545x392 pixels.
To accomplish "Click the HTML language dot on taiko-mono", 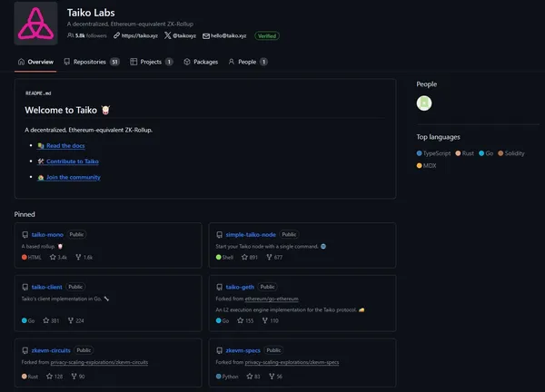I will [24, 257].
